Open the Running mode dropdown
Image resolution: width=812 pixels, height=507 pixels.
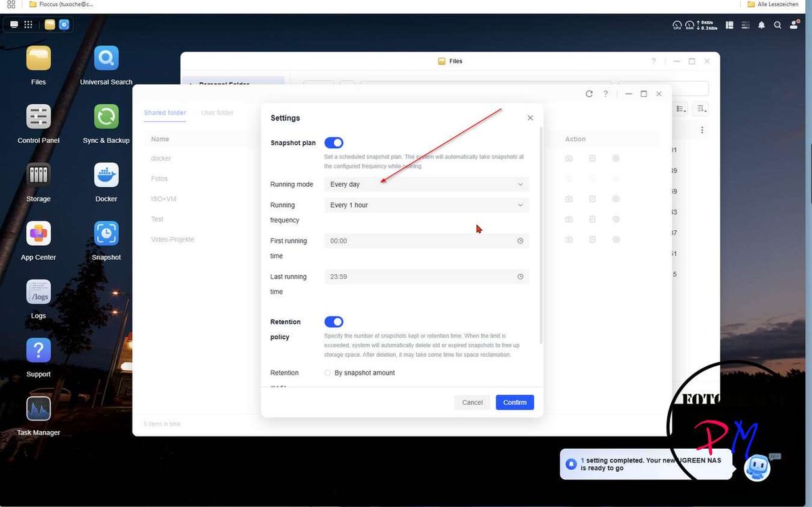point(426,184)
